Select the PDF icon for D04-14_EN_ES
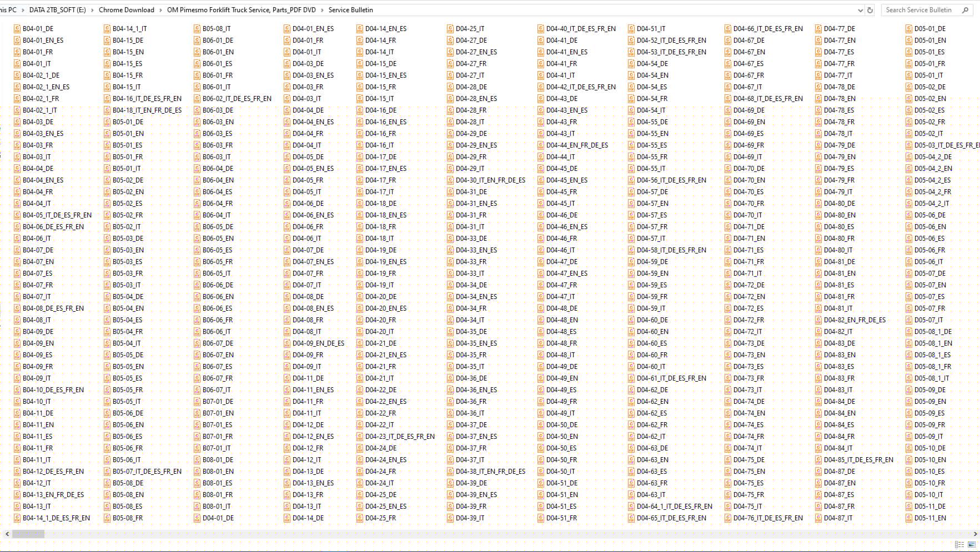 (x=360, y=29)
